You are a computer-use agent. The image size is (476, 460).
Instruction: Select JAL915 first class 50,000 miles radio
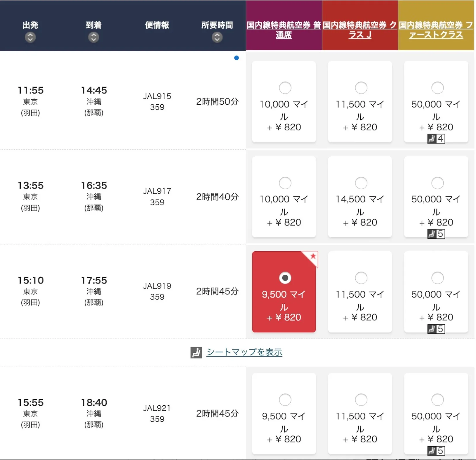[437, 88]
